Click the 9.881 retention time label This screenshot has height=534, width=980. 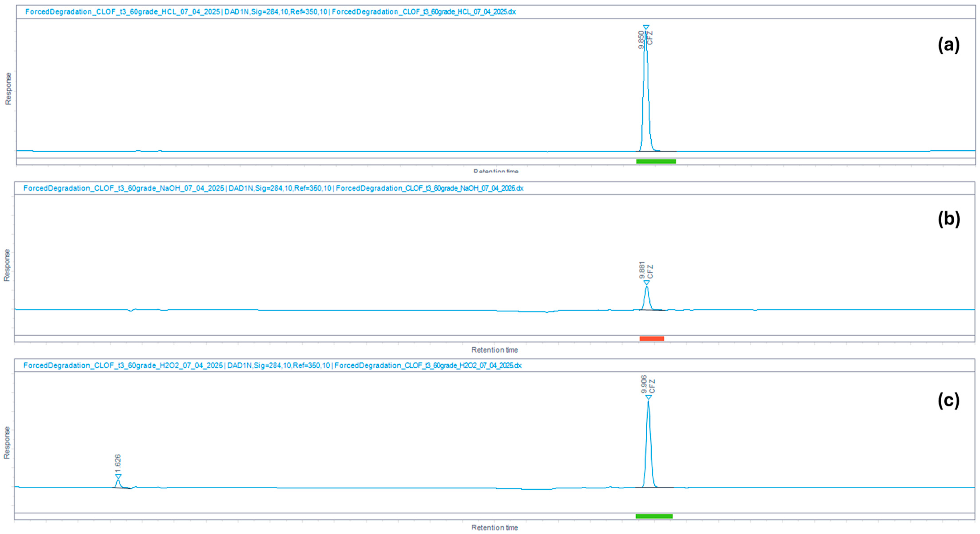(642, 270)
